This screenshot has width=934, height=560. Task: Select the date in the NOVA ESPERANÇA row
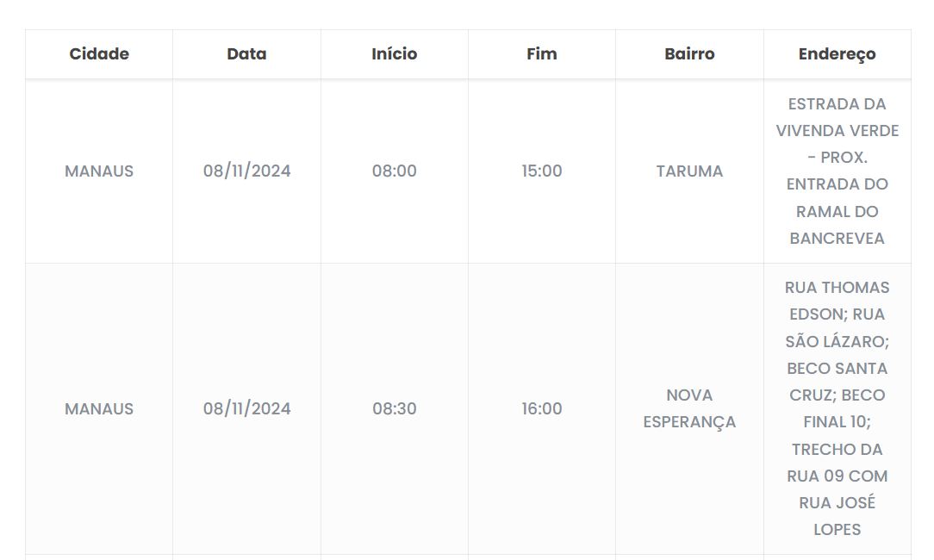click(x=246, y=408)
